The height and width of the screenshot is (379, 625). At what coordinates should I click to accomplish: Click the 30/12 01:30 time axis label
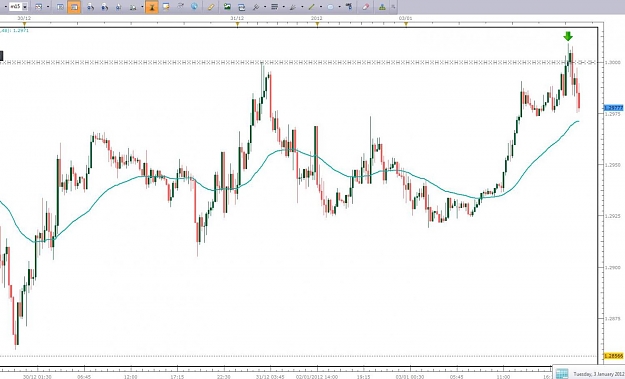[37, 377]
